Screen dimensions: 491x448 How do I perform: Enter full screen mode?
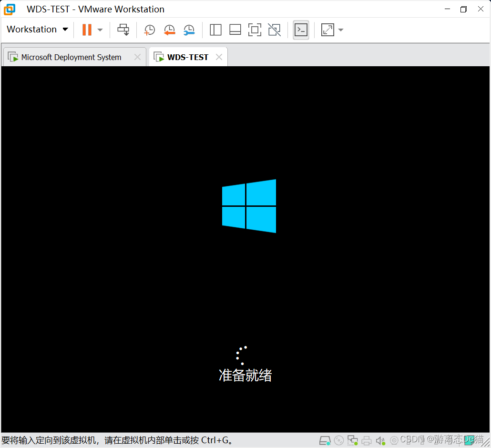(x=255, y=30)
